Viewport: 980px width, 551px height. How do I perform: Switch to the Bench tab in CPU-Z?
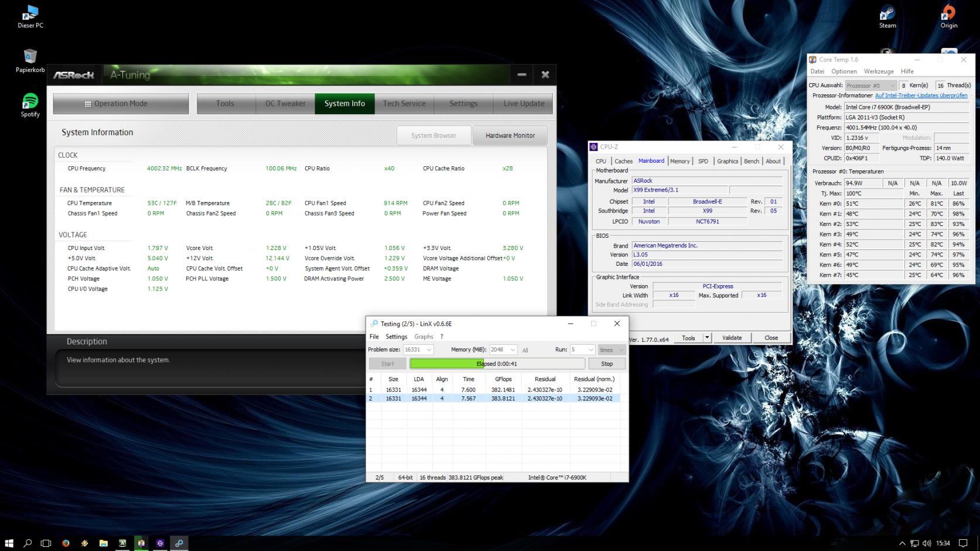(x=752, y=161)
